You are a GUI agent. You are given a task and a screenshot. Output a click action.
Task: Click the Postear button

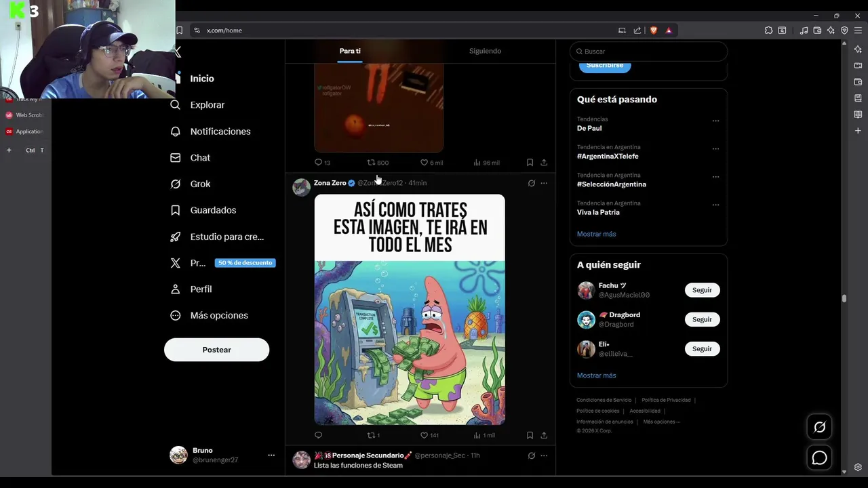click(216, 350)
